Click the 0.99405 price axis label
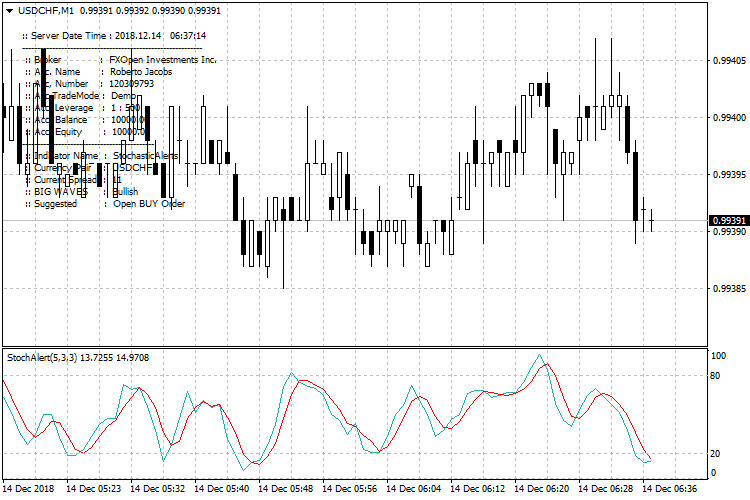Viewport: 750px width, 500px height. click(x=728, y=61)
